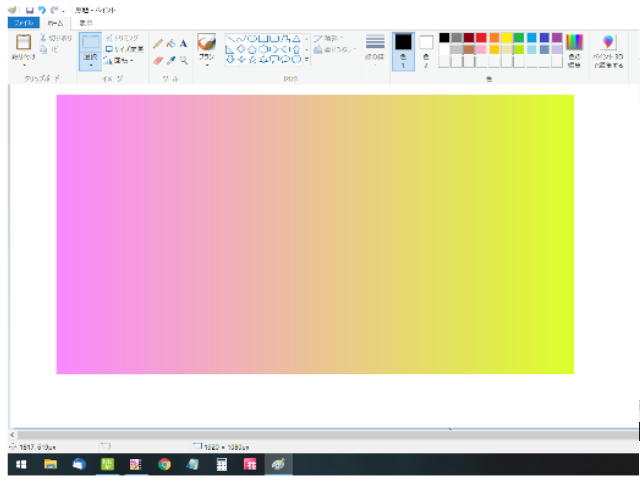Click the Redo arrow in quick access toolbar
Viewport: 640px width, 480px height.
54,10
